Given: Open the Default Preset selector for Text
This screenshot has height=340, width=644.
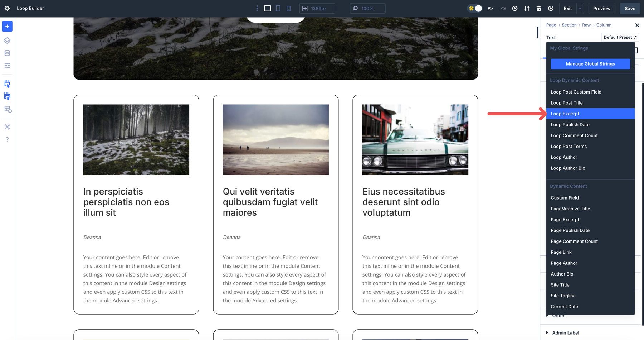Looking at the screenshot, I should click(619, 37).
